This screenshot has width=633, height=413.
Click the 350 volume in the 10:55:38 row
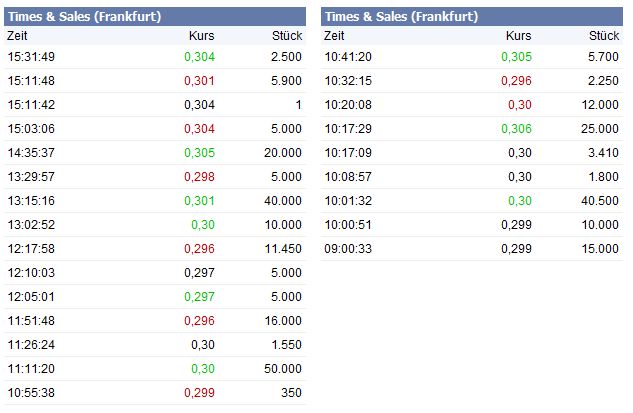pyautogui.click(x=291, y=392)
